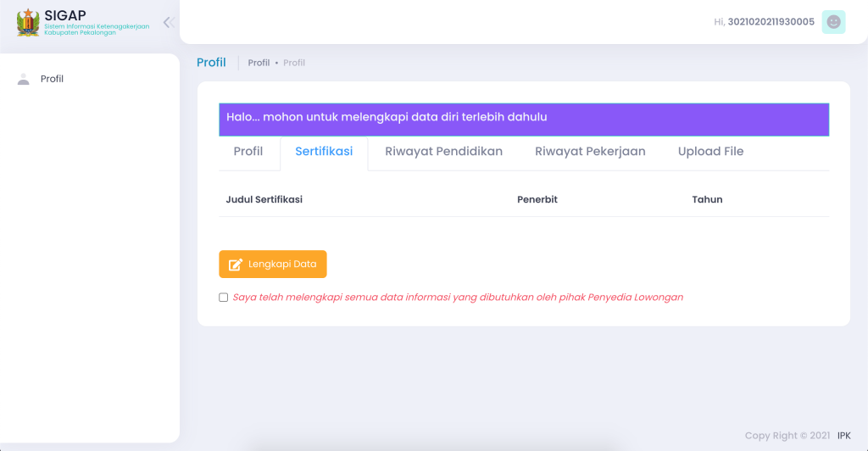Click the username 3021020211930005 in the header
This screenshot has width=868, height=451.
pos(771,22)
